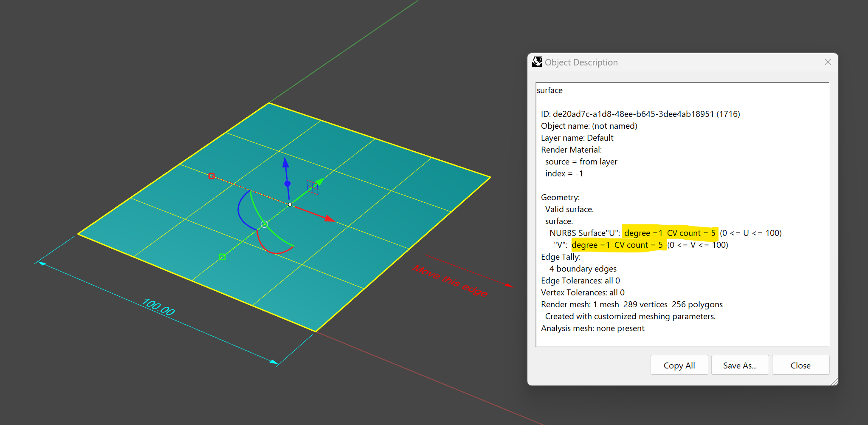This screenshot has height=425, width=868.
Task: Click the 100.00 dimension label
Action: [158, 307]
